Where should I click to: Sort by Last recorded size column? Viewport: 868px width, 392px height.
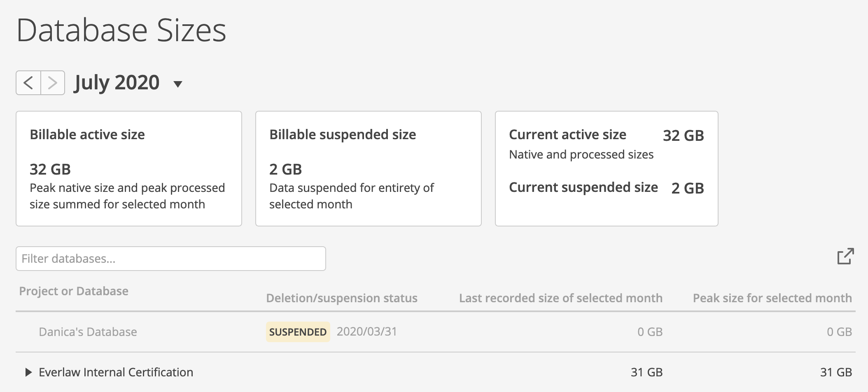[561, 298]
